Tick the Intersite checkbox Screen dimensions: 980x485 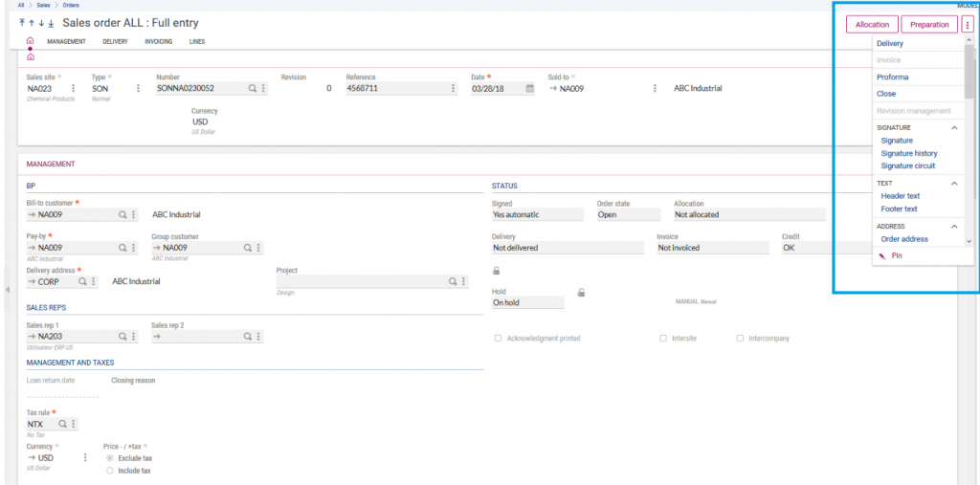[663, 339]
